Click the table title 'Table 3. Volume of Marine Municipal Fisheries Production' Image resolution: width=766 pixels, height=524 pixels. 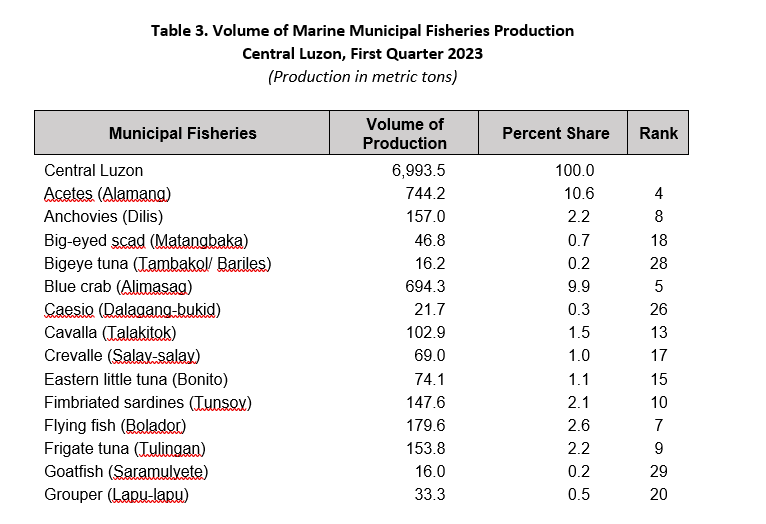(362, 31)
